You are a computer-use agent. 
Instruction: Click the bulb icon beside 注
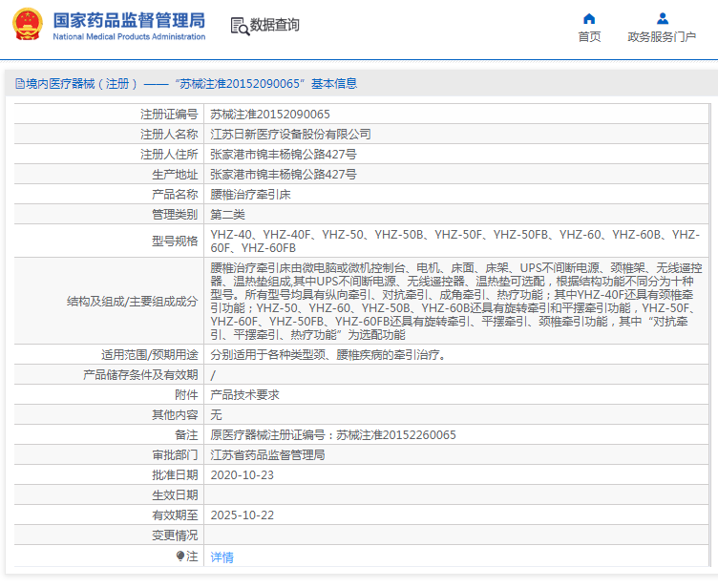180,556
